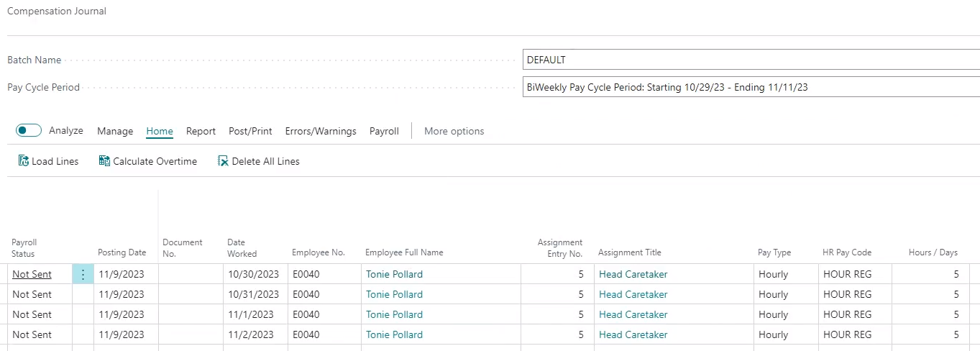Click the Batch Name field
This screenshot has height=351, width=980.
point(751,60)
